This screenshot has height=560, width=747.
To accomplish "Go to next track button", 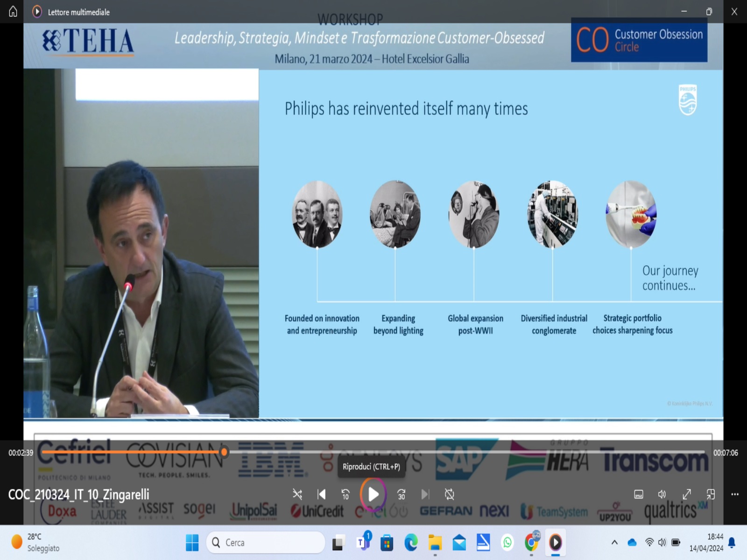I will tap(425, 494).
